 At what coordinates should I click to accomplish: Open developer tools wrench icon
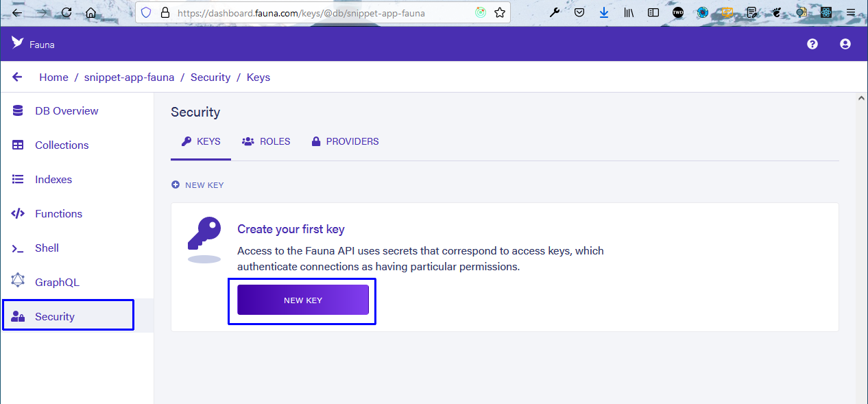[x=555, y=12]
